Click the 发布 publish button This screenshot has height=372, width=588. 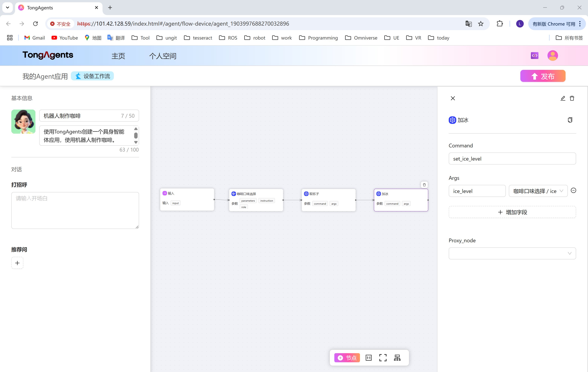click(543, 76)
